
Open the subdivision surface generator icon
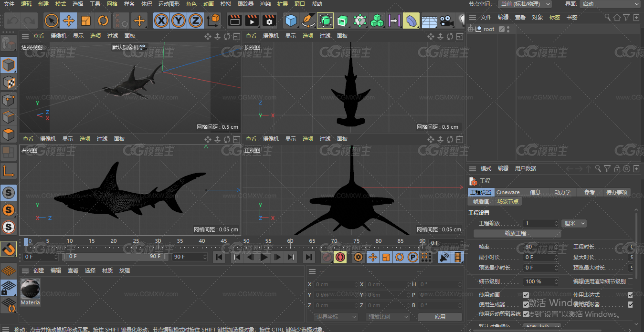pyautogui.click(x=325, y=21)
